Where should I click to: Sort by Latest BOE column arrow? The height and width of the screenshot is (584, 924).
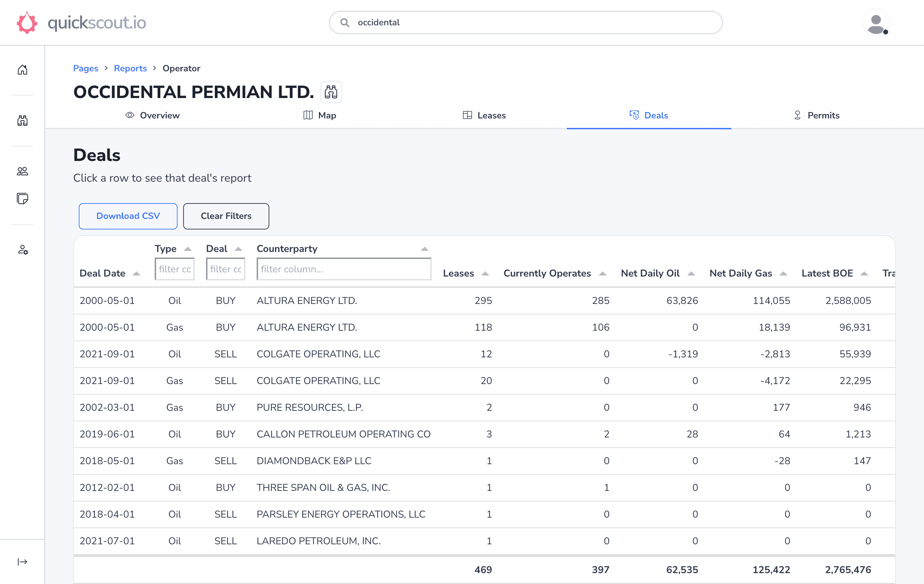point(864,273)
